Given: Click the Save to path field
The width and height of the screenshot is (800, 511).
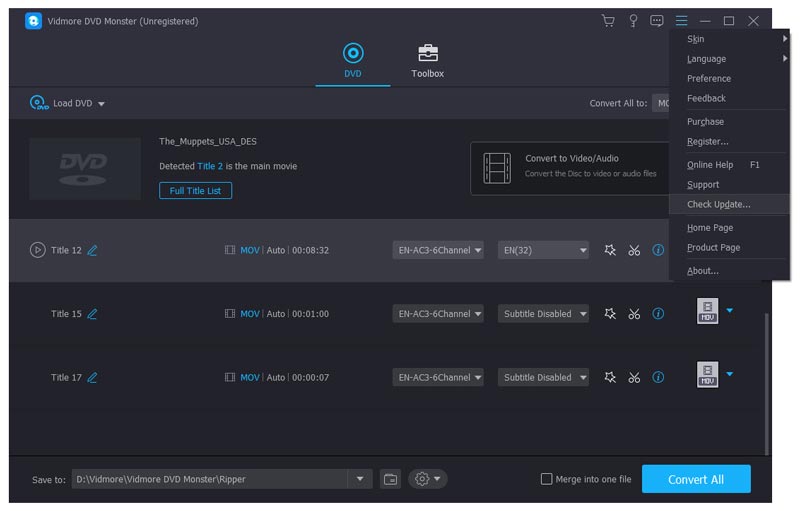Looking at the screenshot, I should point(209,479).
